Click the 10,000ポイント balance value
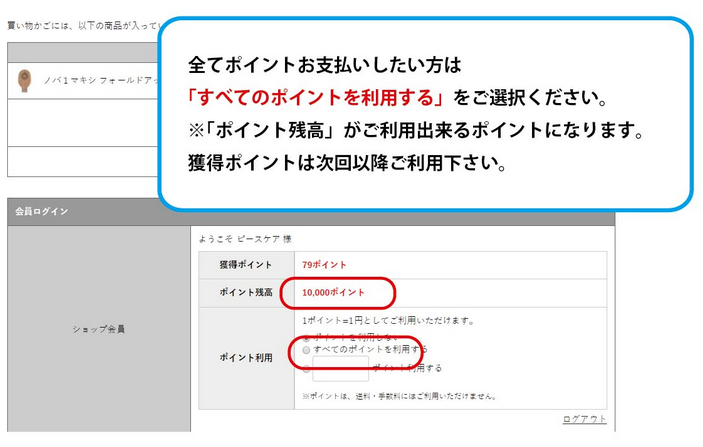This screenshot has height=447, width=703. click(x=333, y=292)
